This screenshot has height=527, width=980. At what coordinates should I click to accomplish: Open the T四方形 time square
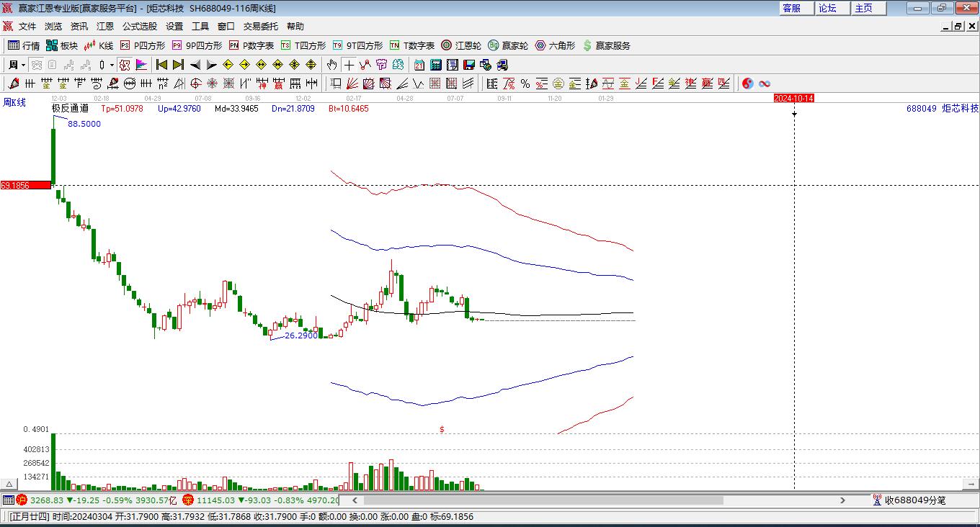(303, 45)
